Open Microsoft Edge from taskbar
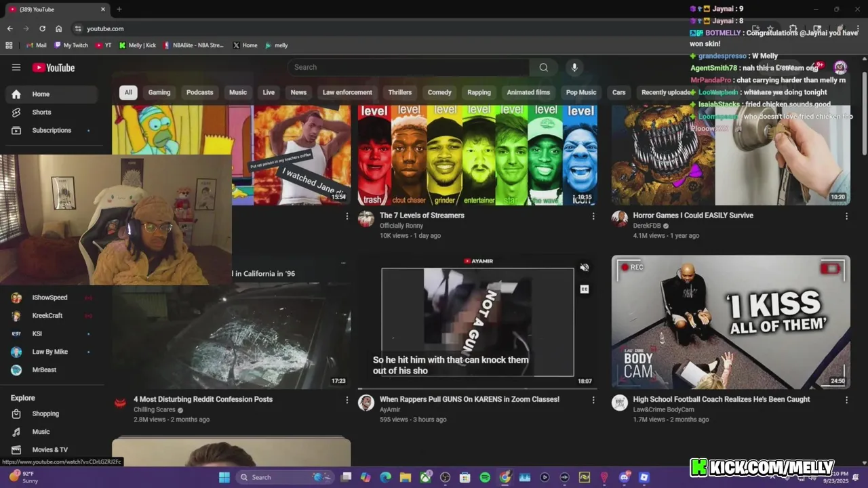868x488 pixels. click(386, 477)
